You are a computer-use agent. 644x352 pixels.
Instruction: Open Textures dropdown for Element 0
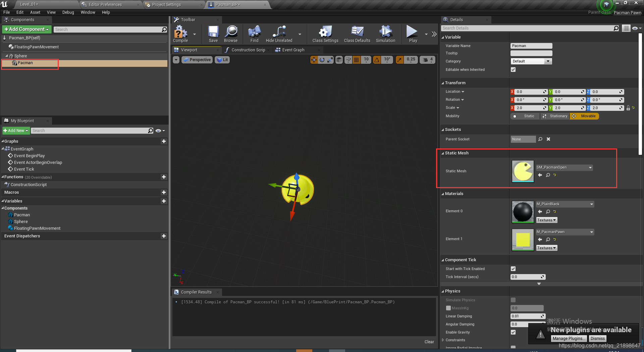coord(546,220)
